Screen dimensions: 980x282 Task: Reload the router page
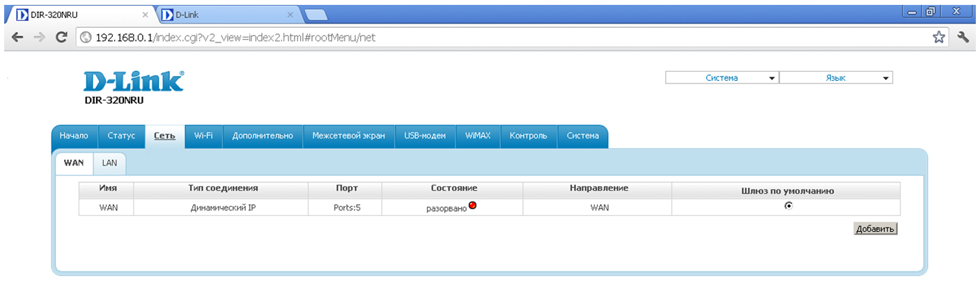61,38
